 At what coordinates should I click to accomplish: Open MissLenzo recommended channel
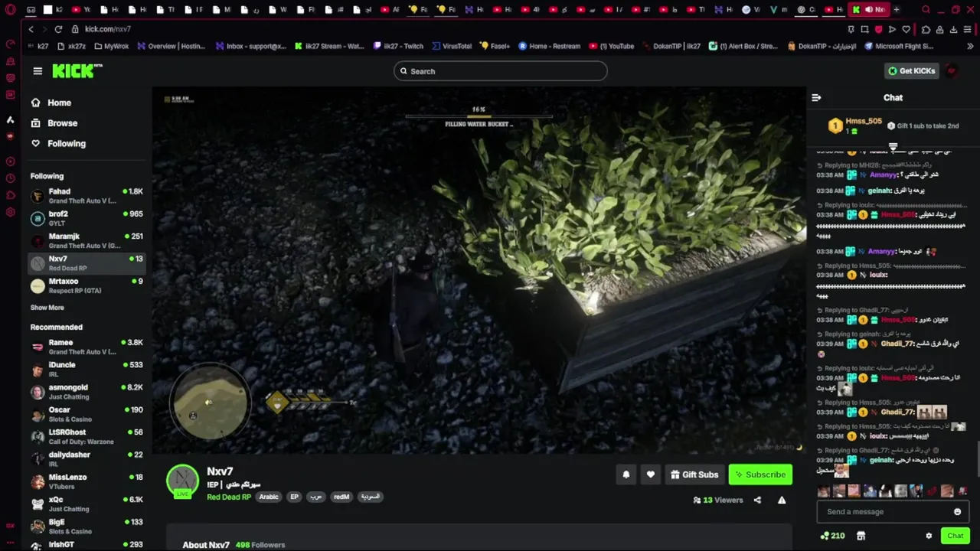tap(86, 481)
